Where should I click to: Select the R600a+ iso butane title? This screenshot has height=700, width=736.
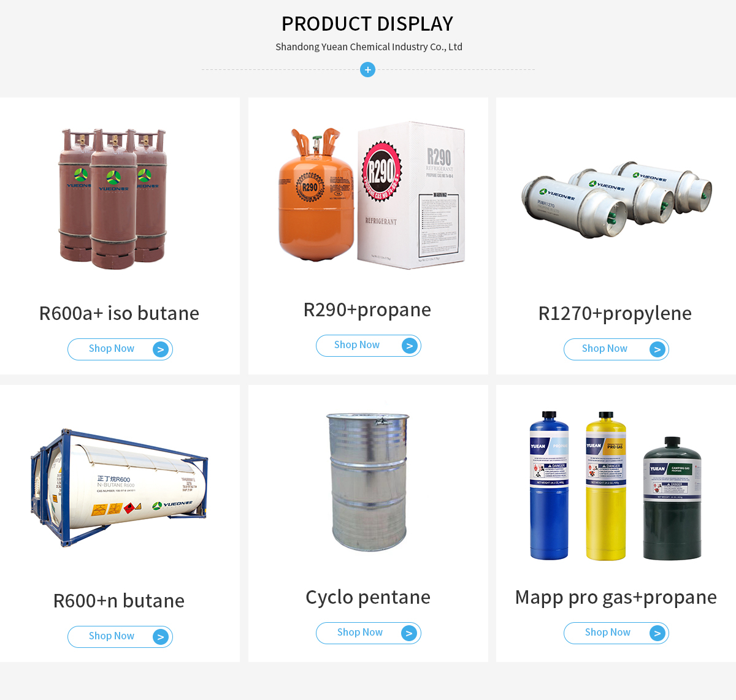119,313
